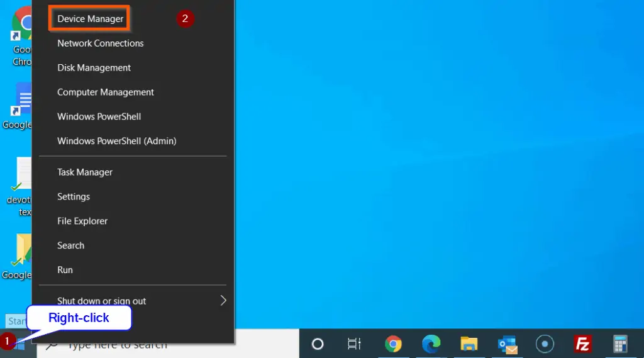Click the blue circular dot taskbar icon

[545, 344]
